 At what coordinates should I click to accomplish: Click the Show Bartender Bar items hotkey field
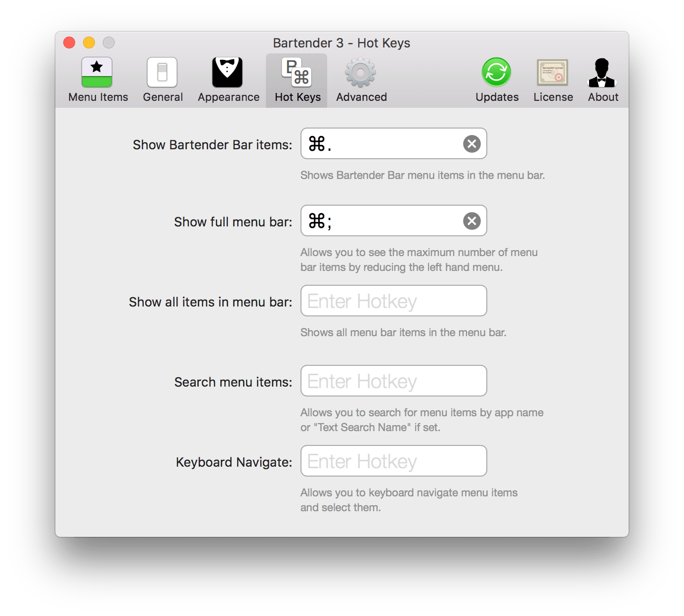(394, 143)
